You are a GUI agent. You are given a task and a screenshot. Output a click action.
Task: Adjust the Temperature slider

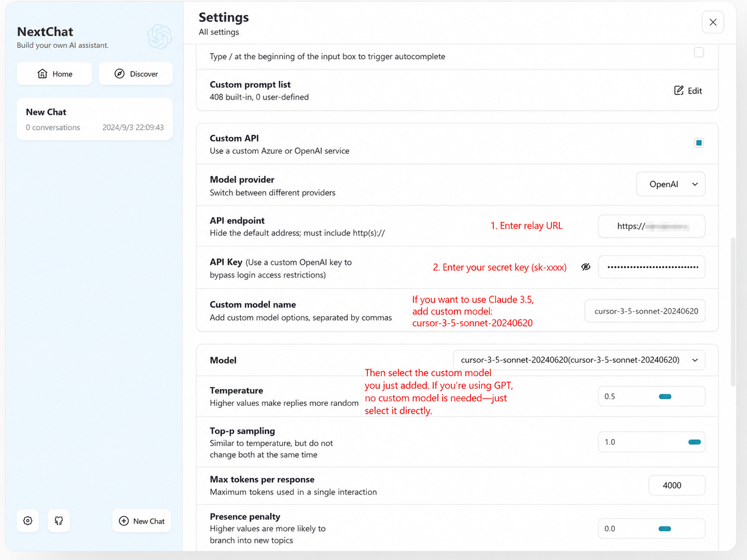(x=665, y=397)
